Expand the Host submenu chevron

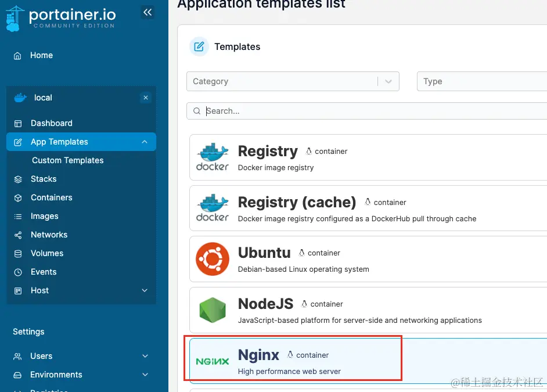(x=145, y=290)
